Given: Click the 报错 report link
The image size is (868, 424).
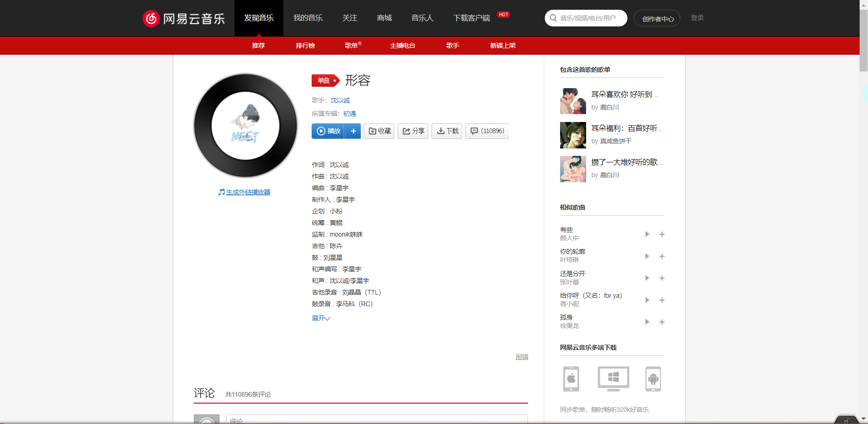Looking at the screenshot, I should pyautogui.click(x=522, y=357).
